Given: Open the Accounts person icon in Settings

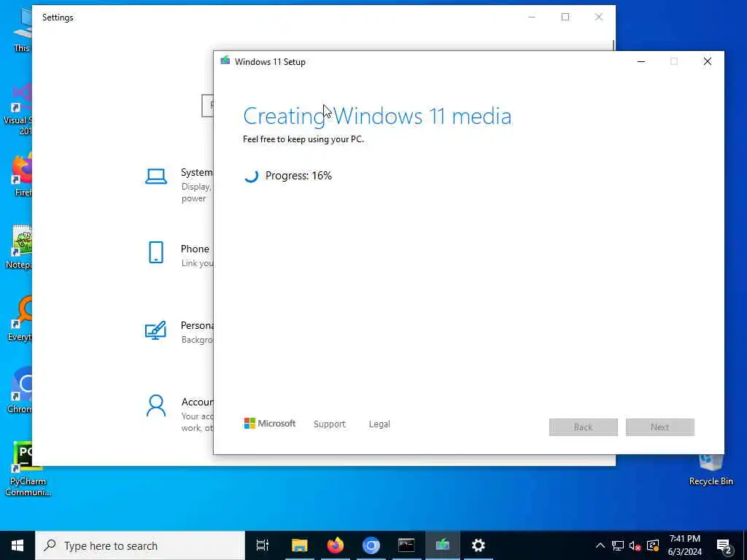Looking at the screenshot, I should 156,405.
